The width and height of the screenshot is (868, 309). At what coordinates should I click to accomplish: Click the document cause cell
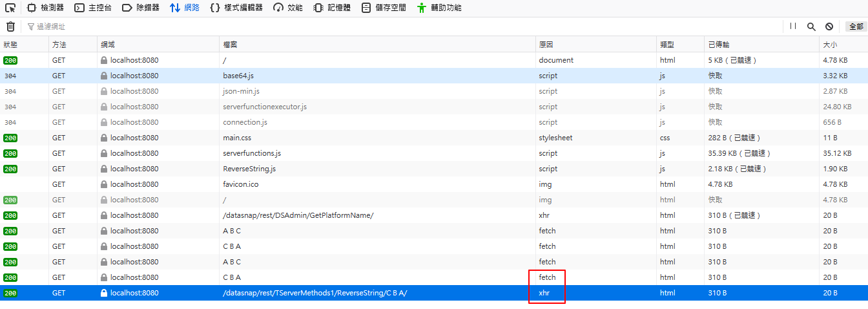pos(556,60)
